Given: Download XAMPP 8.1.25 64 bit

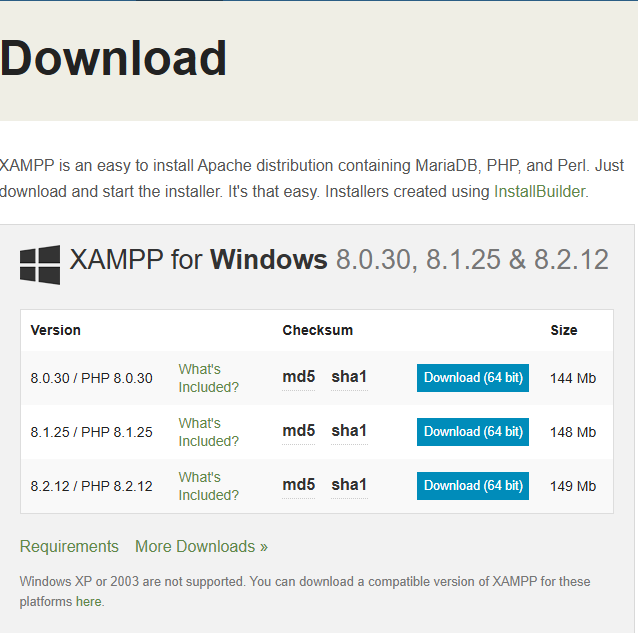Looking at the screenshot, I should coord(472,432).
